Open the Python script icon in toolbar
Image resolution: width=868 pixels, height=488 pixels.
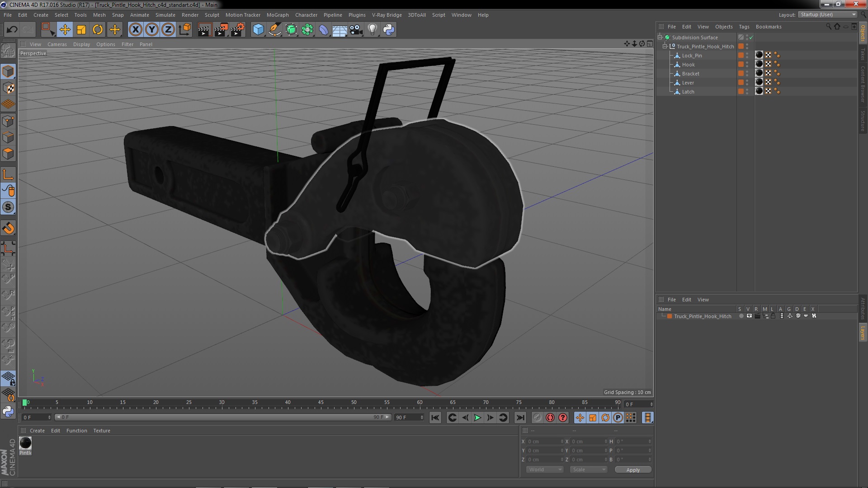(x=389, y=30)
